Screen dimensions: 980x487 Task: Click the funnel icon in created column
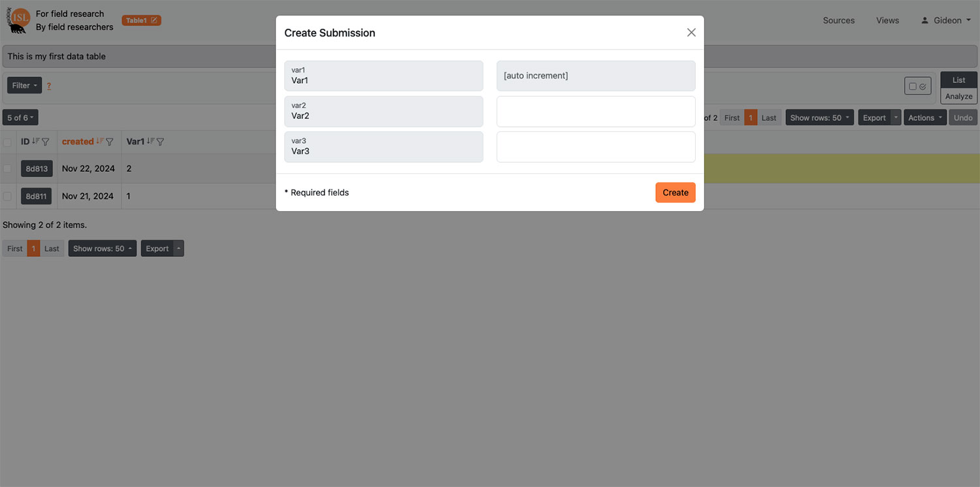coord(110,142)
